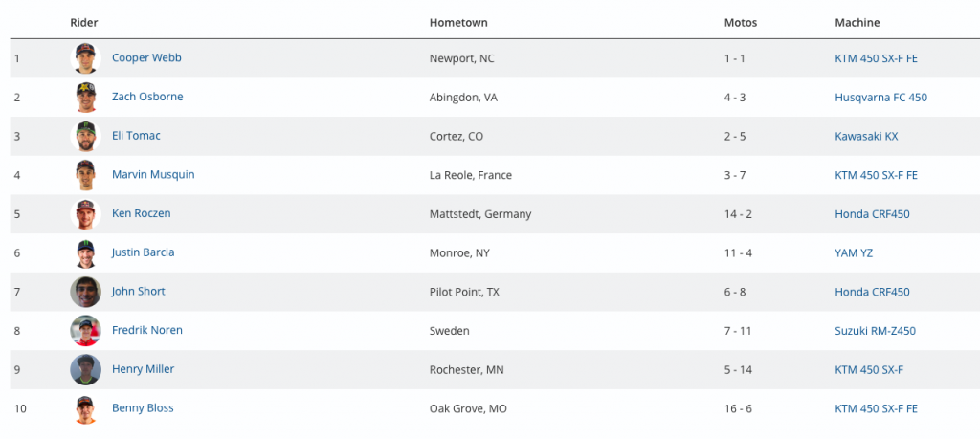Click the Kawasaki KX machine link
Image resolution: width=980 pixels, height=439 pixels.
pyautogui.click(x=866, y=137)
